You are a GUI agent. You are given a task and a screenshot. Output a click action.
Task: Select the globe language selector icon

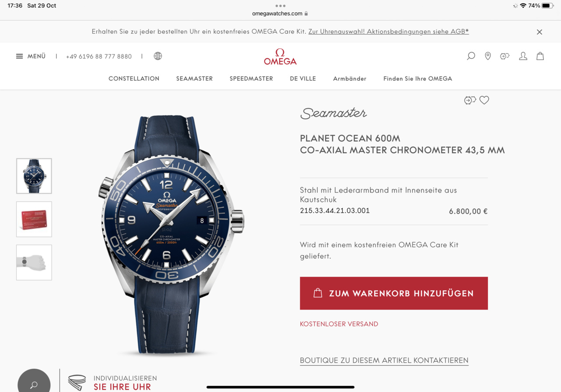click(x=158, y=56)
